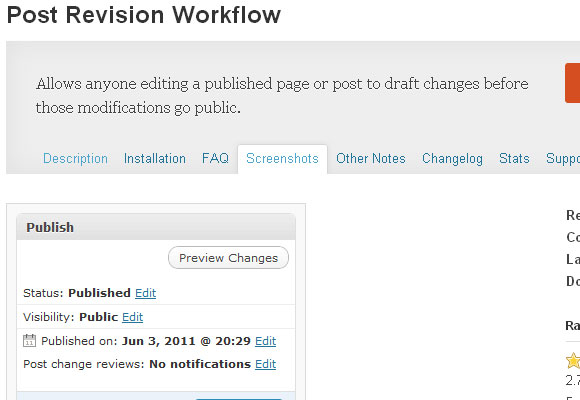Open the FAQ tab
The height and width of the screenshot is (400, 580).
pos(215,158)
